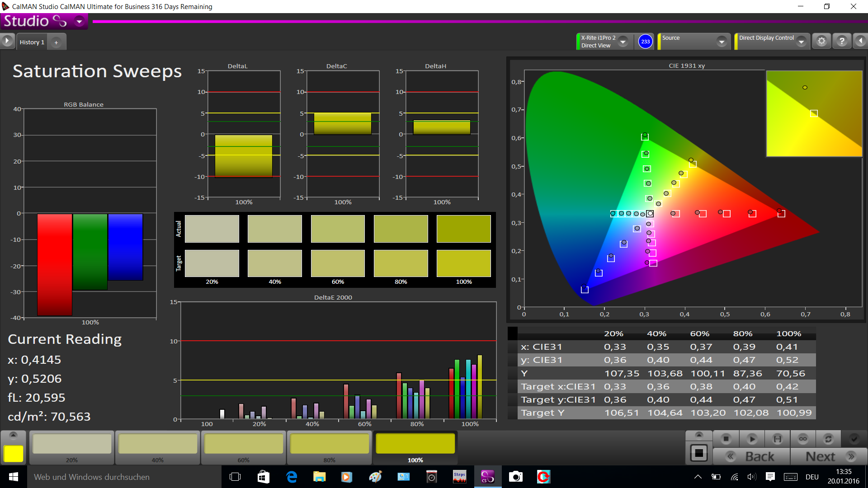Expand the Source dropdown
Viewport: 868px width, 488px height.
(x=722, y=42)
